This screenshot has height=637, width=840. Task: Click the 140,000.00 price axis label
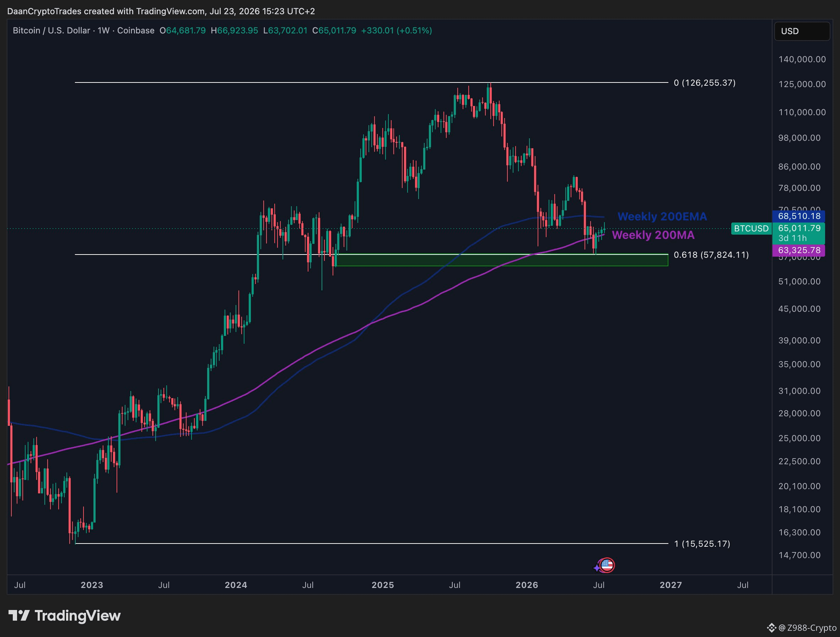click(x=802, y=59)
